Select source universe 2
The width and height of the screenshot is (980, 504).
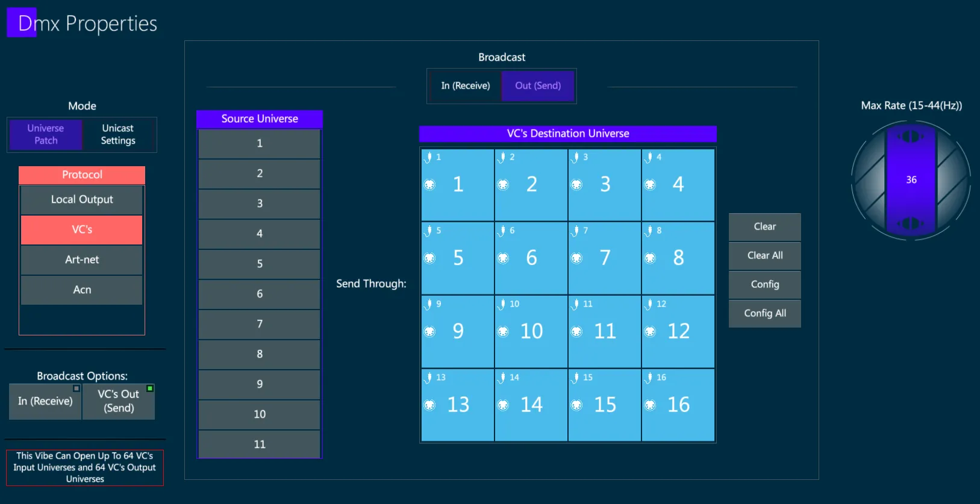260,173
